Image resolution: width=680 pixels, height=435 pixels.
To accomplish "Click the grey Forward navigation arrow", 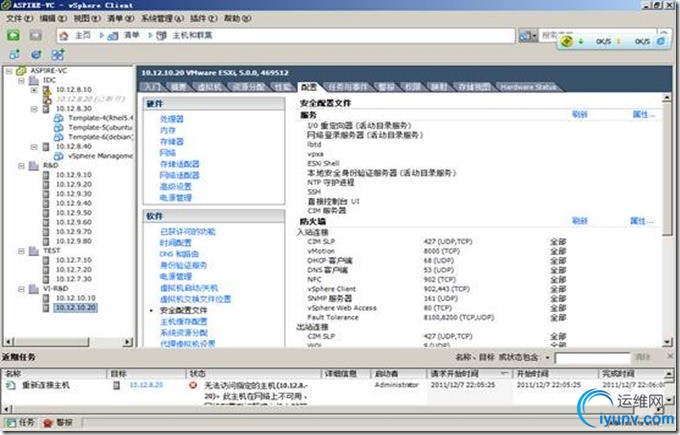I will [x=36, y=35].
